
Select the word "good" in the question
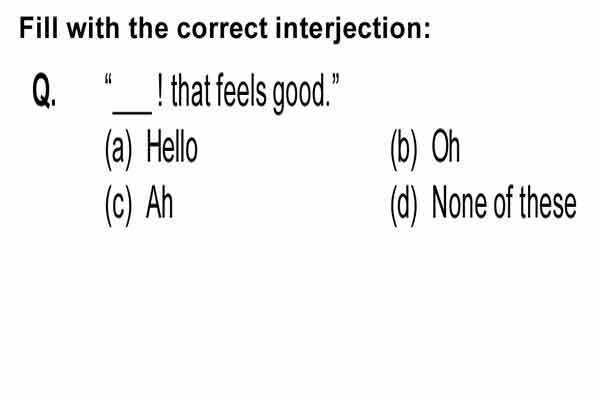(x=298, y=94)
